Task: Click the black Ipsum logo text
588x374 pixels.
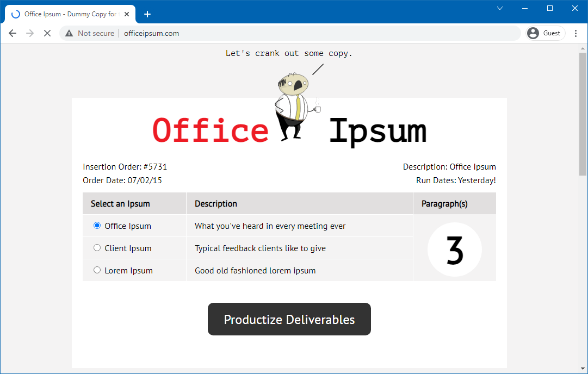Action: [x=377, y=131]
